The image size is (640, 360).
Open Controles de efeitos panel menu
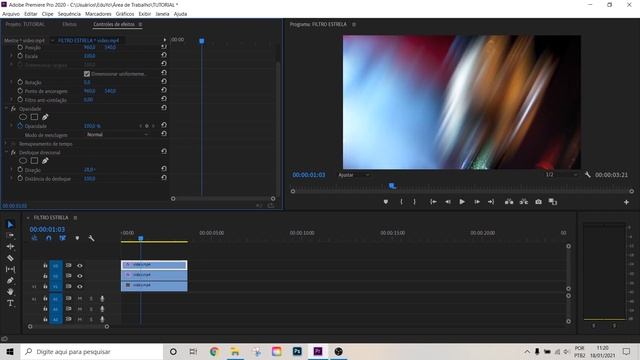[x=140, y=24]
